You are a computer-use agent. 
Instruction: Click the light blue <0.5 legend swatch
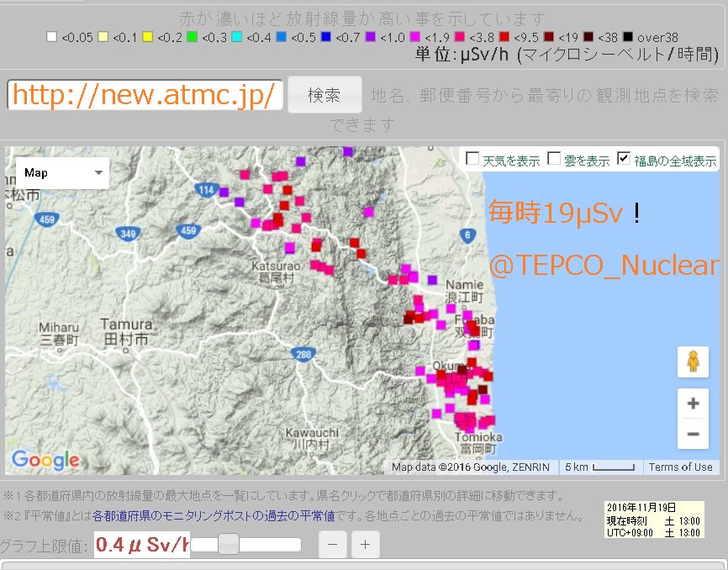click(x=282, y=37)
